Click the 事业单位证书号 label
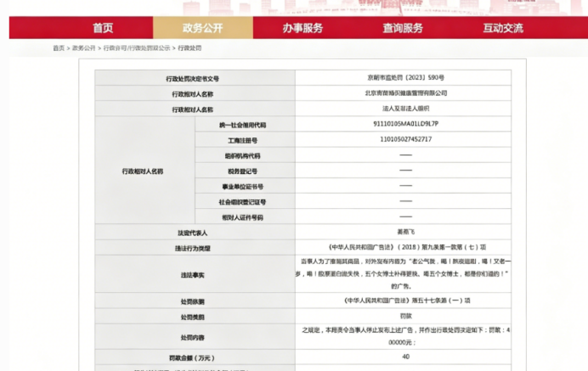 pyautogui.click(x=243, y=187)
